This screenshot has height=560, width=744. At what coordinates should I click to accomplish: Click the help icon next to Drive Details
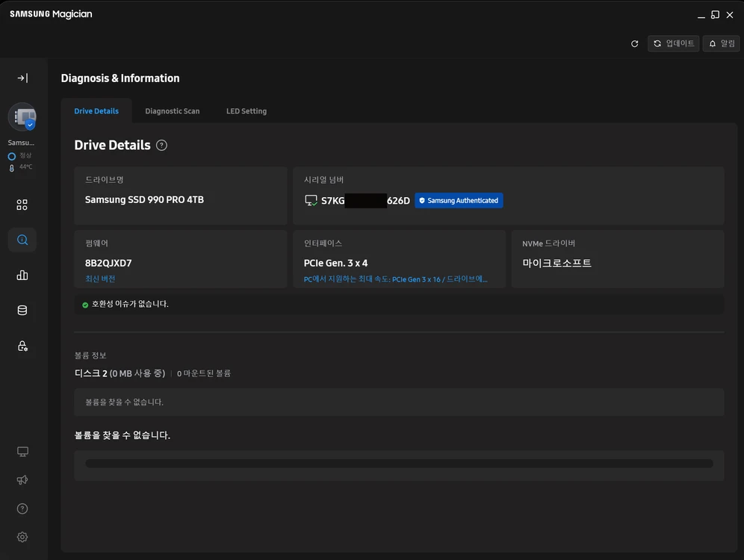click(x=161, y=145)
